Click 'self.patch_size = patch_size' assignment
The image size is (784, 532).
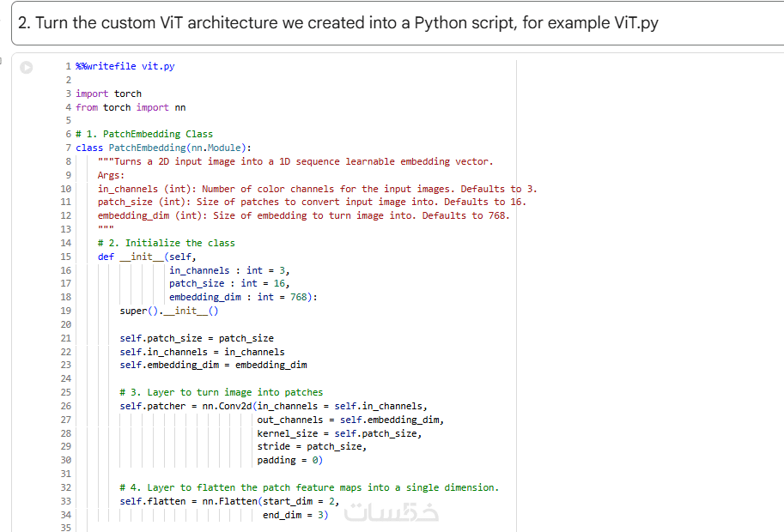tap(197, 338)
